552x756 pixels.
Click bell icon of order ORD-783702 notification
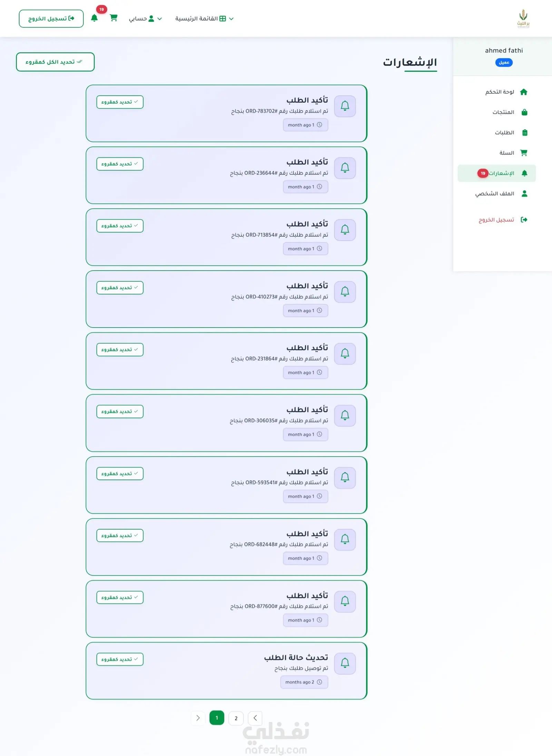(345, 106)
